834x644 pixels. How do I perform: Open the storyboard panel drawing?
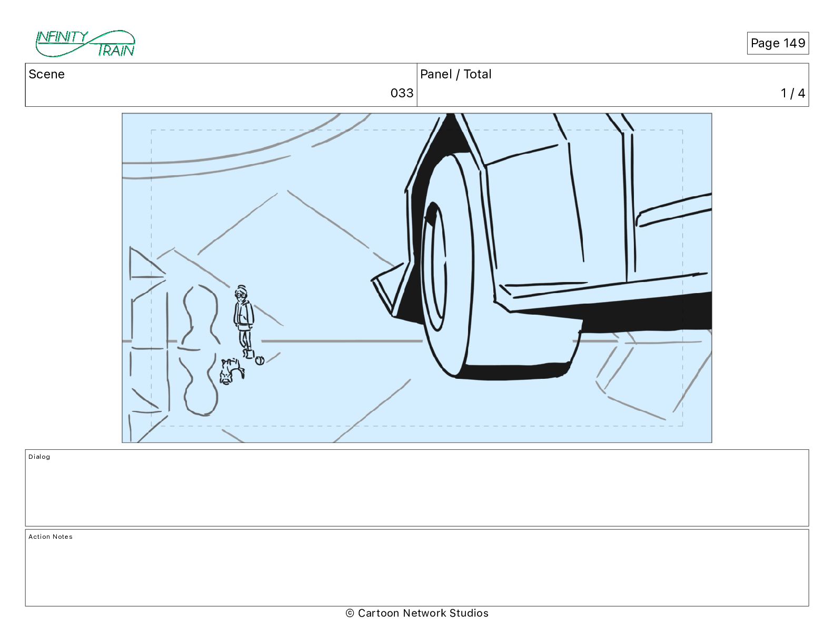(417, 278)
